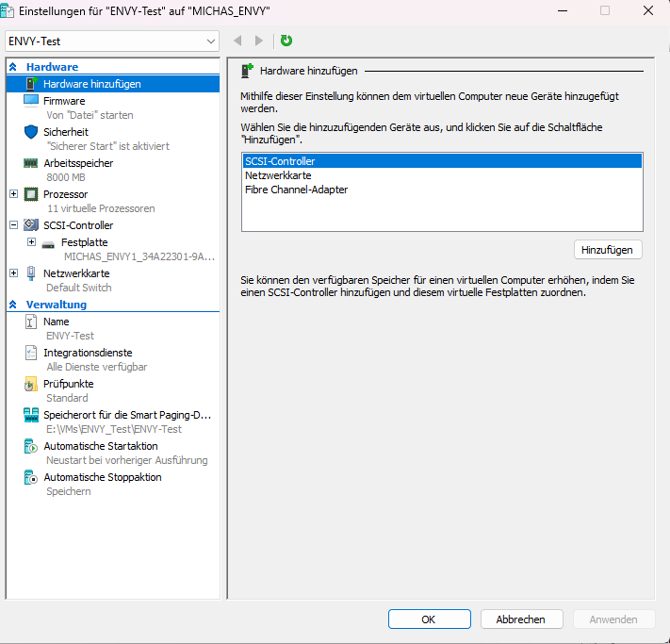Click the Hinzufügen button
Image resolution: width=670 pixels, height=644 pixels.
point(608,250)
